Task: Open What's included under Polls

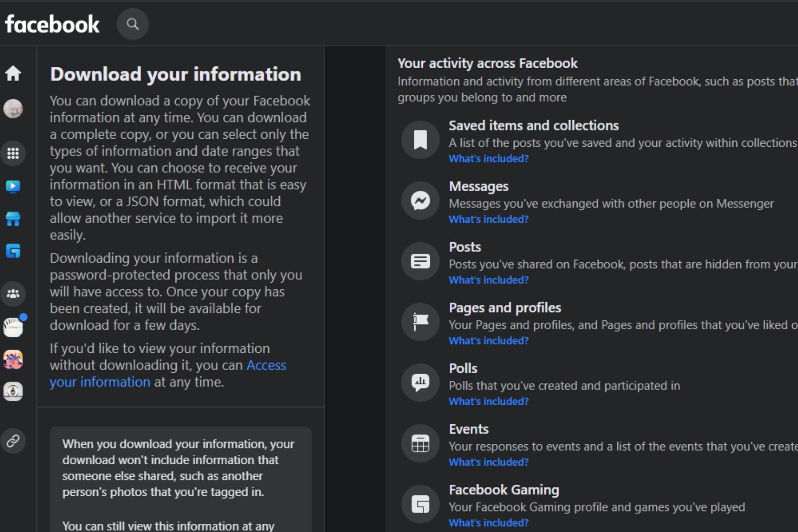Action: (488, 401)
